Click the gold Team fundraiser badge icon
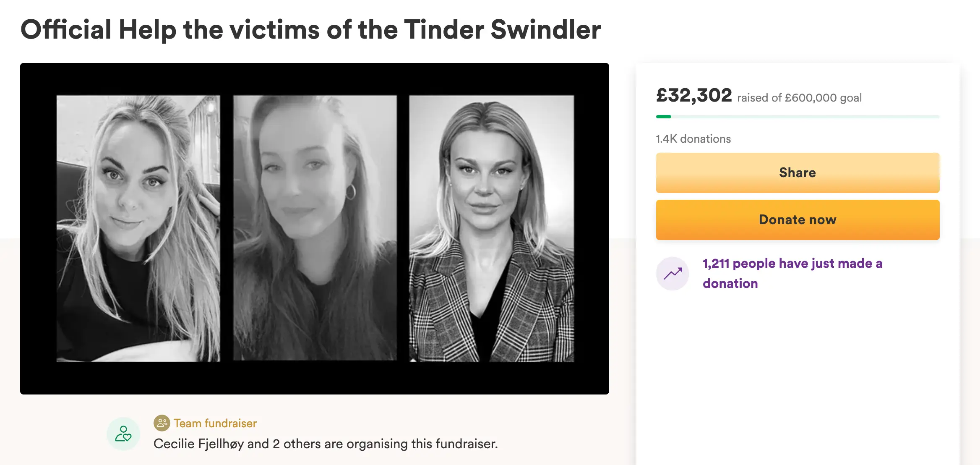Image resolution: width=980 pixels, height=465 pixels. click(162, 423)
